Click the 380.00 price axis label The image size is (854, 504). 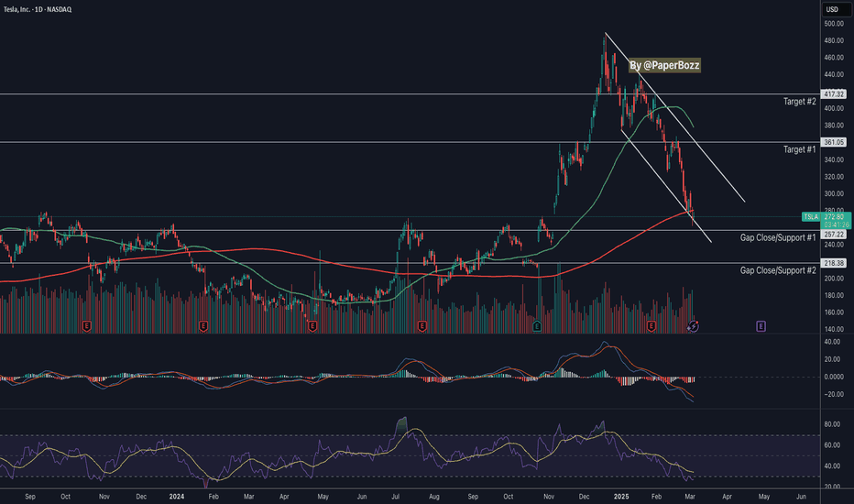click(x=834, y=126)
